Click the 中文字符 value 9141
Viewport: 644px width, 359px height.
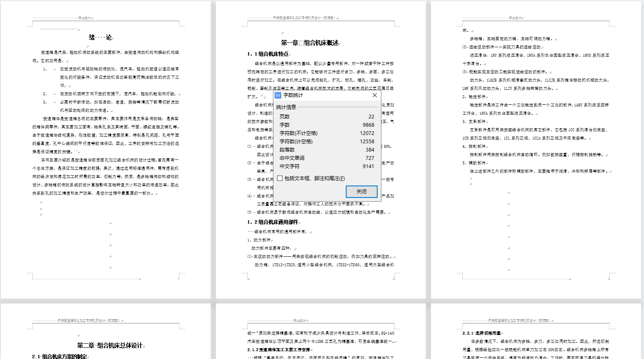pyautogui.click(x=368, y=166)
